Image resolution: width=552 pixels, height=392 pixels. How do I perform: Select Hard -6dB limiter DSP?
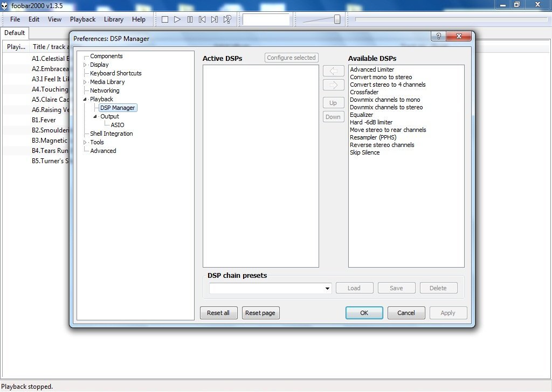371,122
